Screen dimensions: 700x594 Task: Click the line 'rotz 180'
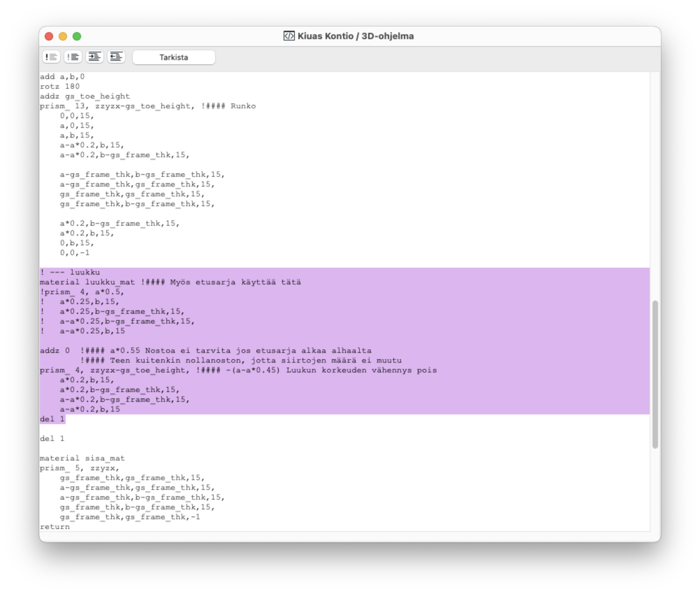pyautogui.click(x=60, y=86)
